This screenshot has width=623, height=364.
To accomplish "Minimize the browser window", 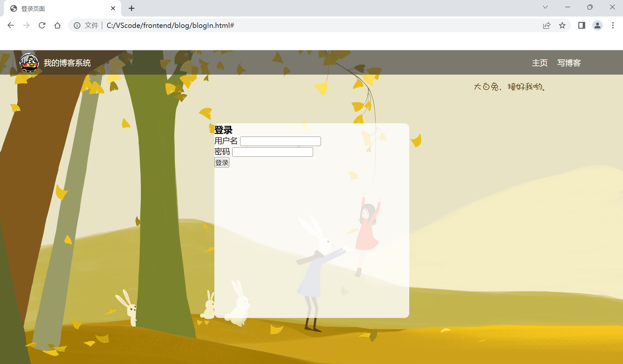I will pos(568,7).
